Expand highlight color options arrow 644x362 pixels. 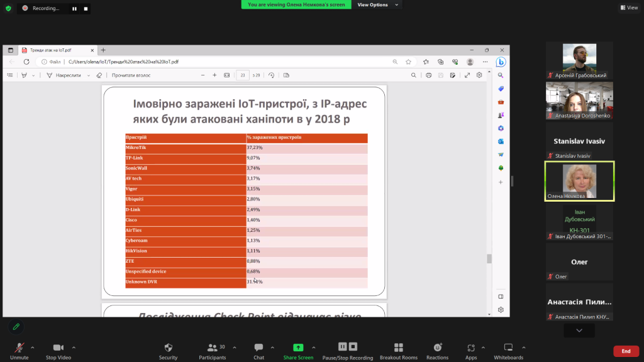click(x=33, y=75)
